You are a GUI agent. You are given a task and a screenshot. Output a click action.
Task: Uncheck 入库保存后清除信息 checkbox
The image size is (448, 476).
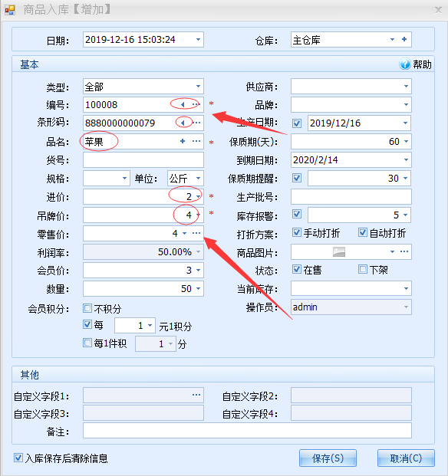[x=18, y=458]
